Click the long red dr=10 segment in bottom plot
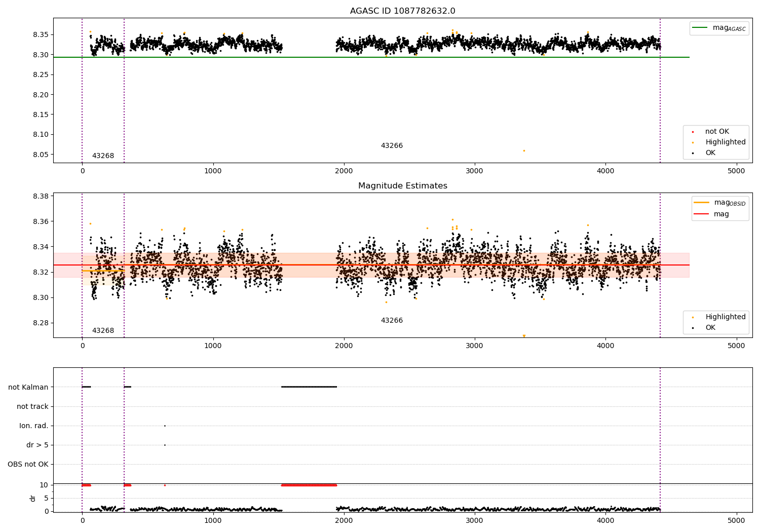760x532 pixels. (x=309, y=485)
